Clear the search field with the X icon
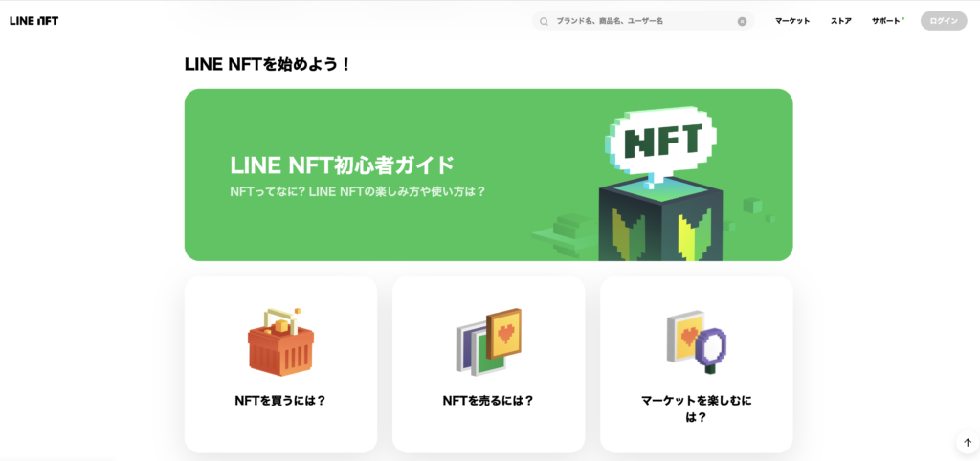Viewport: 980px width, 461px height. click(x=742, y=21)
